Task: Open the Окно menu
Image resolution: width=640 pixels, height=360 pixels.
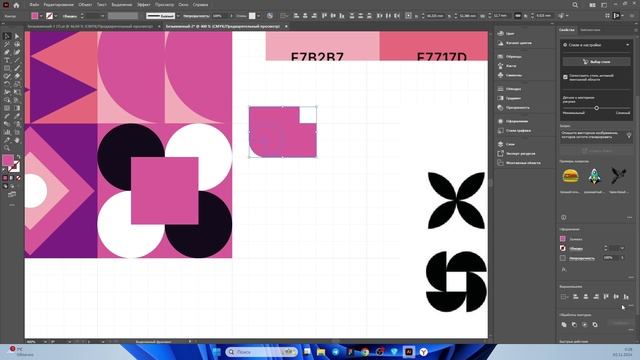Action: (183, 5)
